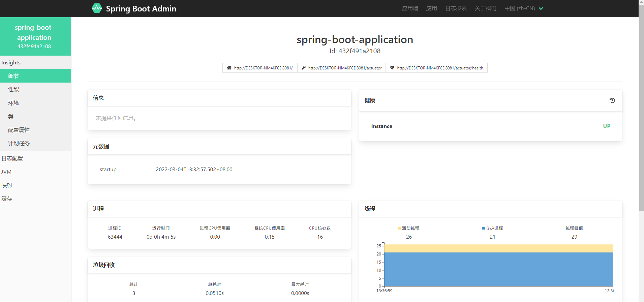
Task: Open http://DESKTOP-NM4KFCE:8081/ link
Action: coord(260,68)
